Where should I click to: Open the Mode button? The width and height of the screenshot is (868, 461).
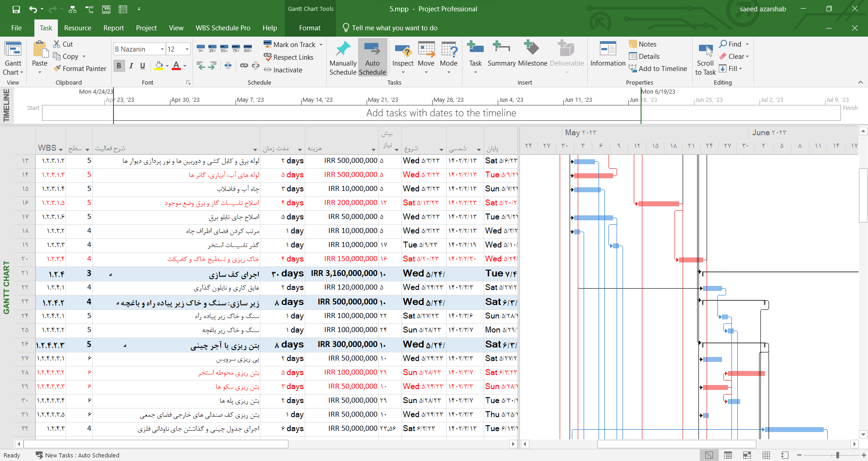pos(449,58)
